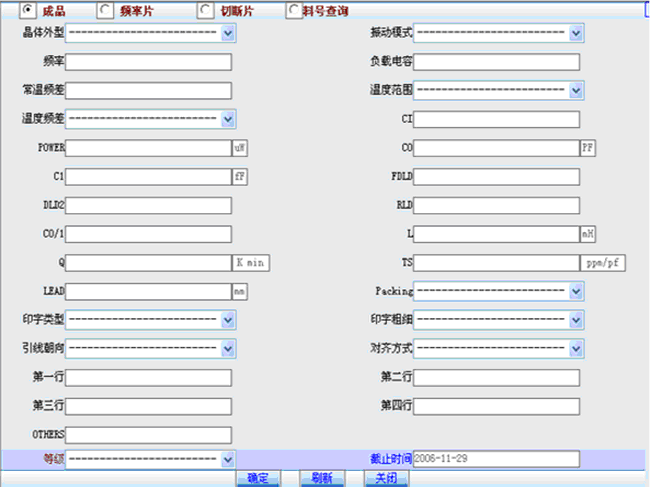Click the mm unit box after LEAD

pyautogui.click(x=240, y=291)
